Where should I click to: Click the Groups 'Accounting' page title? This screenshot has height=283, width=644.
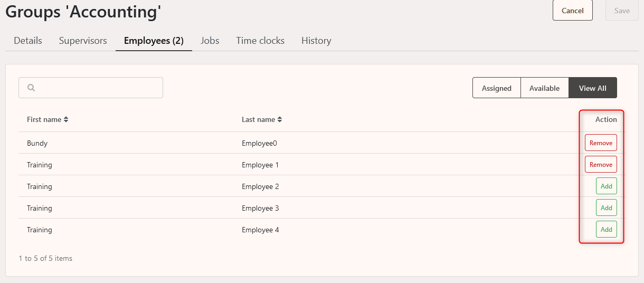[x=83, y=11]
